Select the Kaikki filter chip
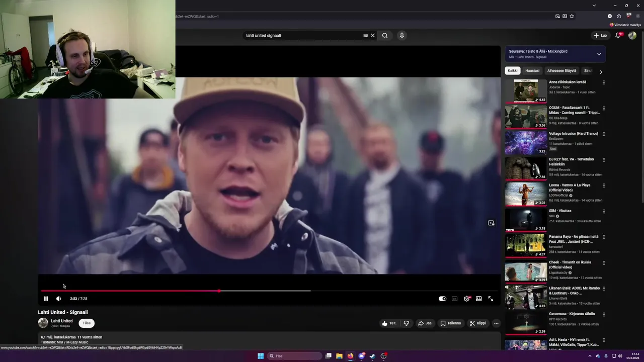644x362 pixels. point(512,71)
